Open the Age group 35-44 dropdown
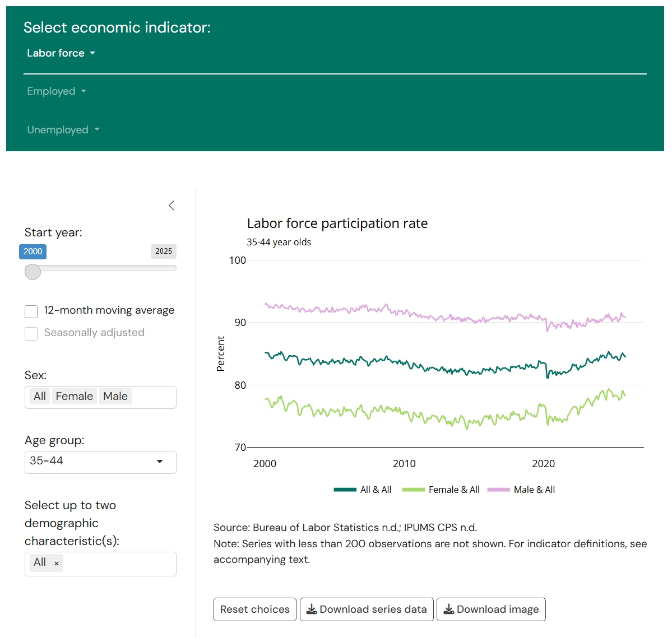 (x=100, y=462)
